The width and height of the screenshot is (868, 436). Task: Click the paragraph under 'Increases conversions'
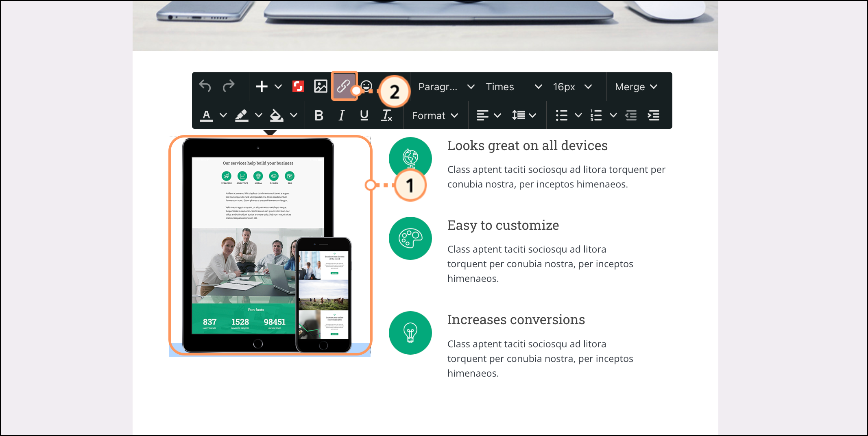[541, 359]
